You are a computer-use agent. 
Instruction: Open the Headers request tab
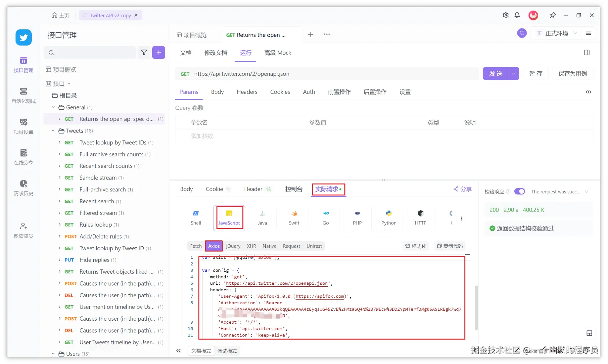(x=247, y=92)
